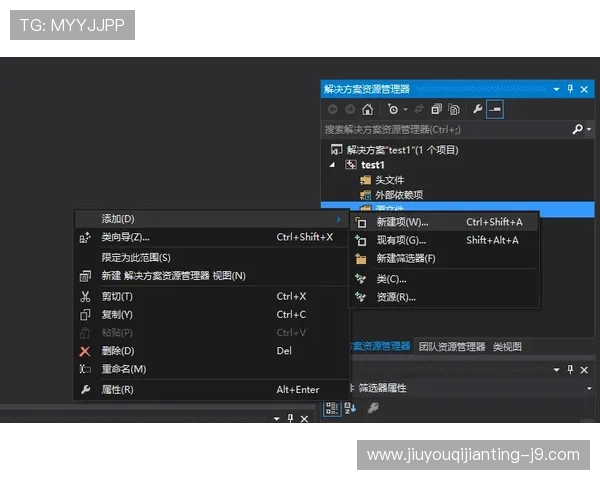Click the Home icon in Solution Explorer toolbar
The height and width of the screenshot is (480, 600).
point(367,109)
